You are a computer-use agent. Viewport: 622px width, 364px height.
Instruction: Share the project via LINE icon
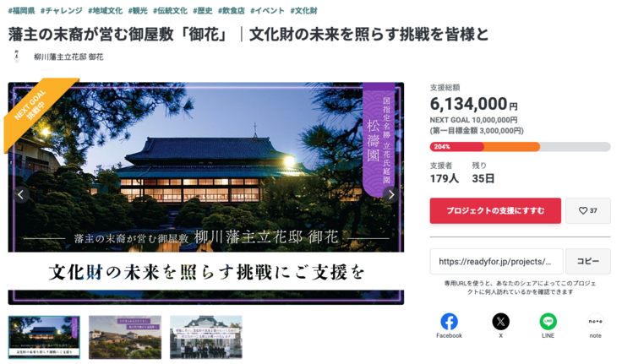548,322
